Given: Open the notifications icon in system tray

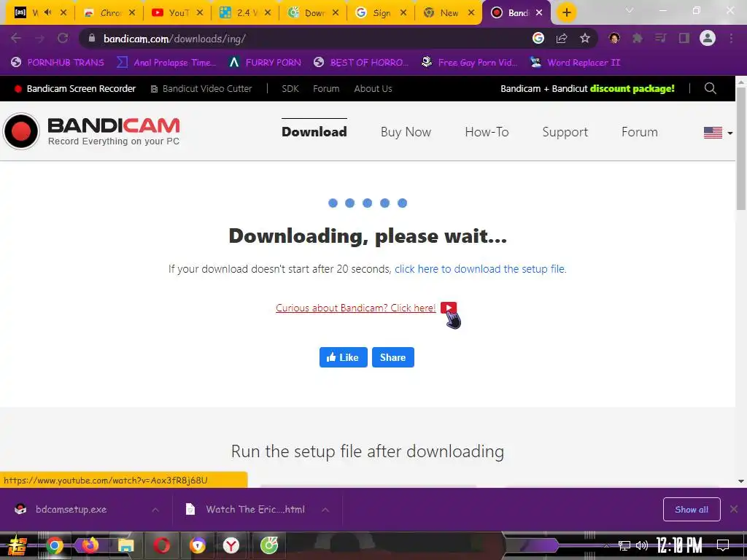Looking at the screenshot, I should (x=723, y=545).
